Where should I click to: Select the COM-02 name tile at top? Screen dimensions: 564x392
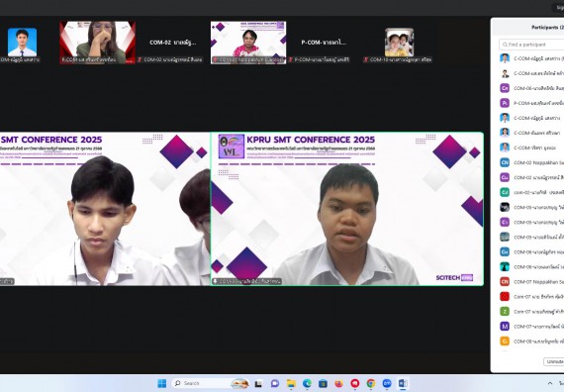pos(172,43)
